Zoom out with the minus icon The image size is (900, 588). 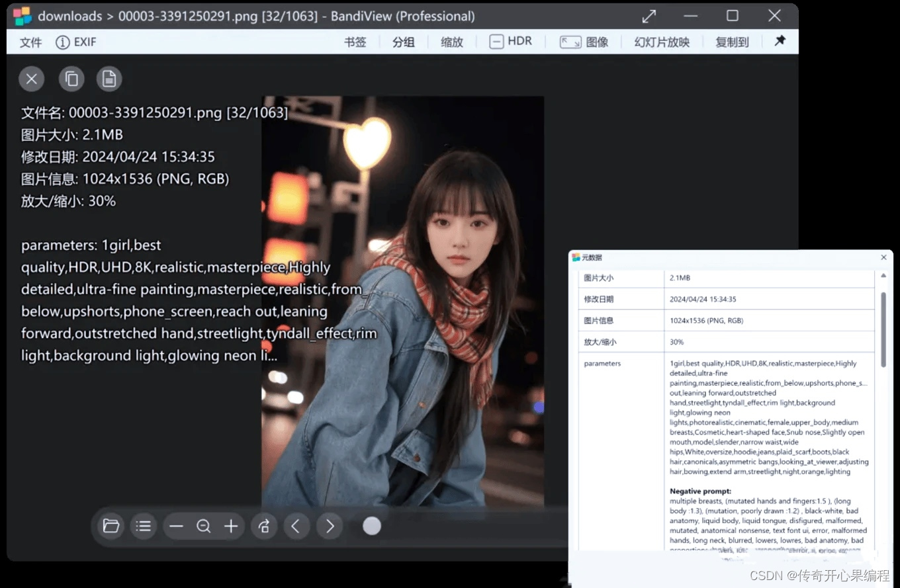click(176, 526)
